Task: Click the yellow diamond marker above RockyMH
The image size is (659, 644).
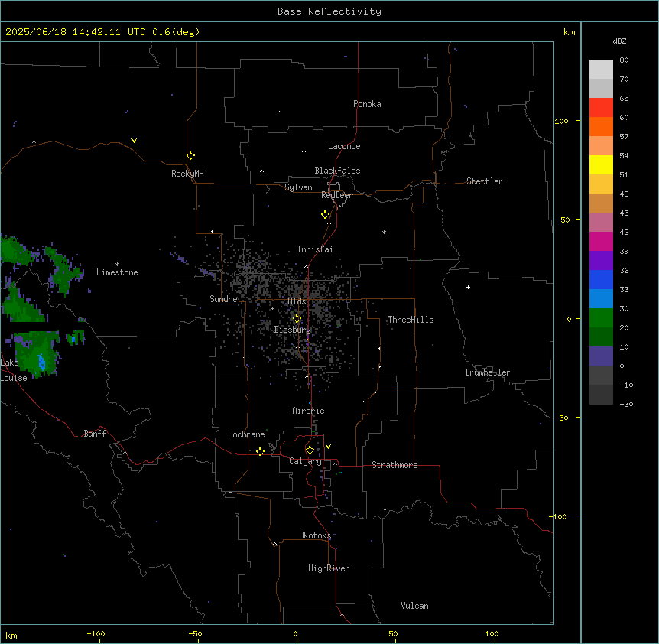Action: point(190,156)
